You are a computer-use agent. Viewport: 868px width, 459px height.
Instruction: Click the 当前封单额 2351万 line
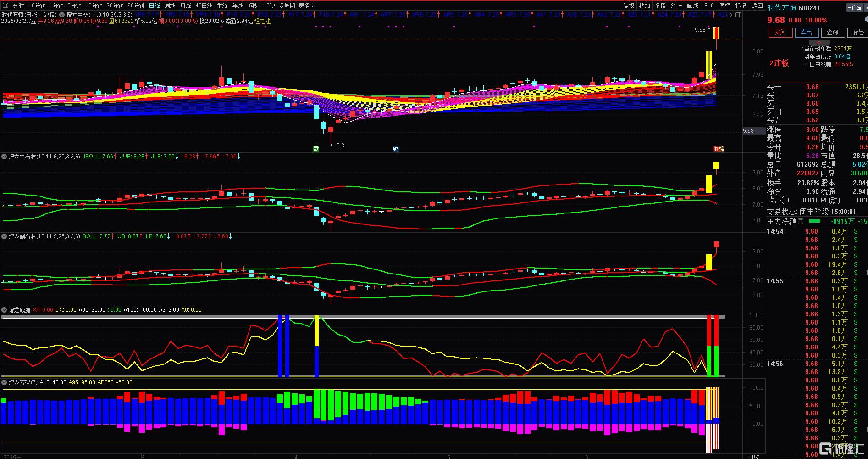(x=826, y=49)
